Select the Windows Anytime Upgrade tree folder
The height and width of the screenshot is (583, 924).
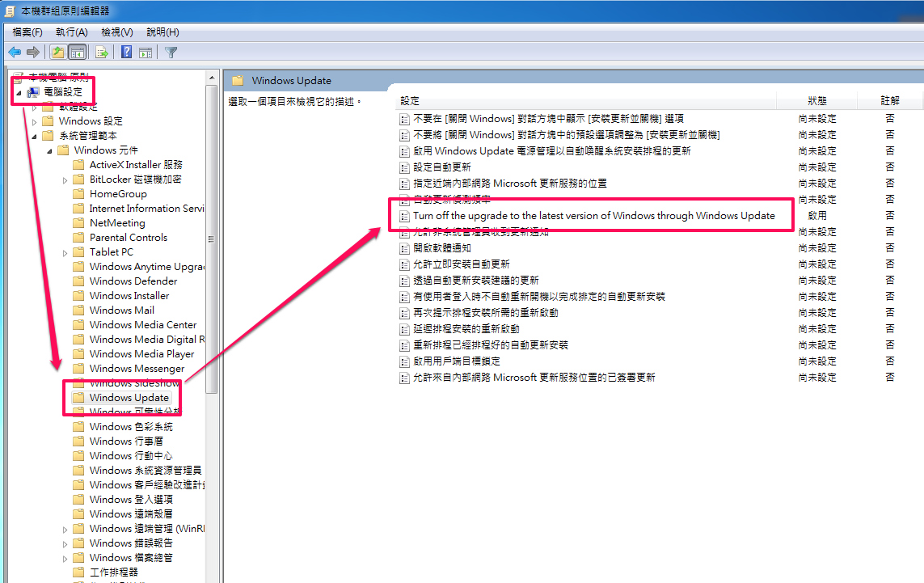tap(147, 267)
